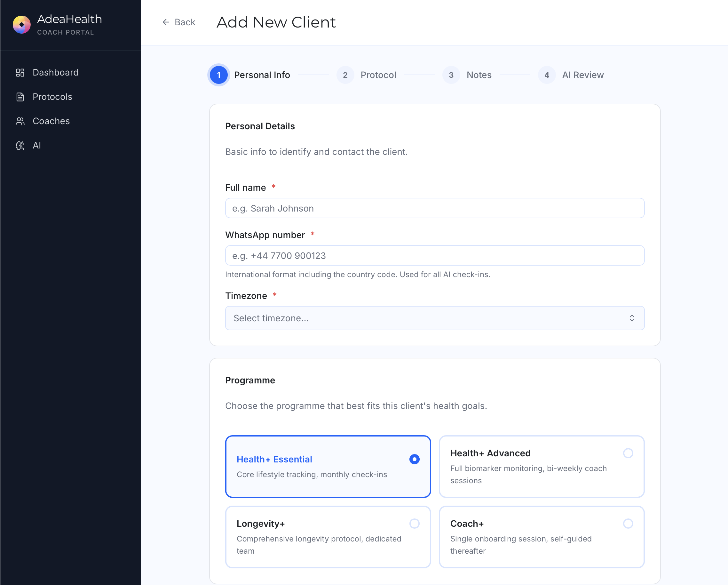
Task: Click the Protocols document icon
Action: pyautogui.click(x=20, y=97)
